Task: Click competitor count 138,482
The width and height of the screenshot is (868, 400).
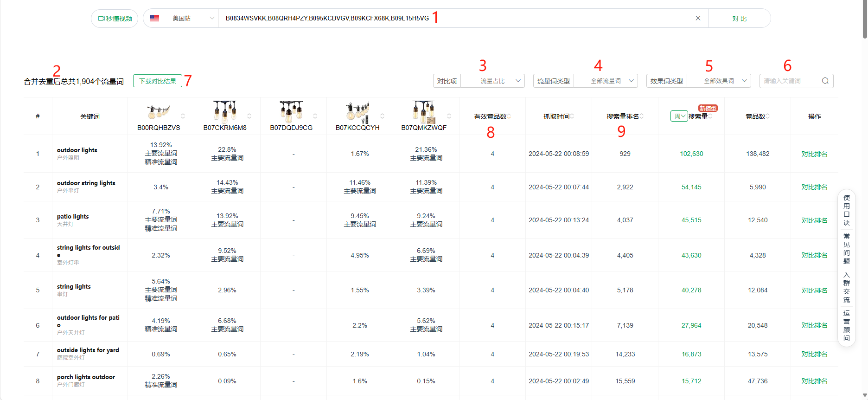Action: 758,154
